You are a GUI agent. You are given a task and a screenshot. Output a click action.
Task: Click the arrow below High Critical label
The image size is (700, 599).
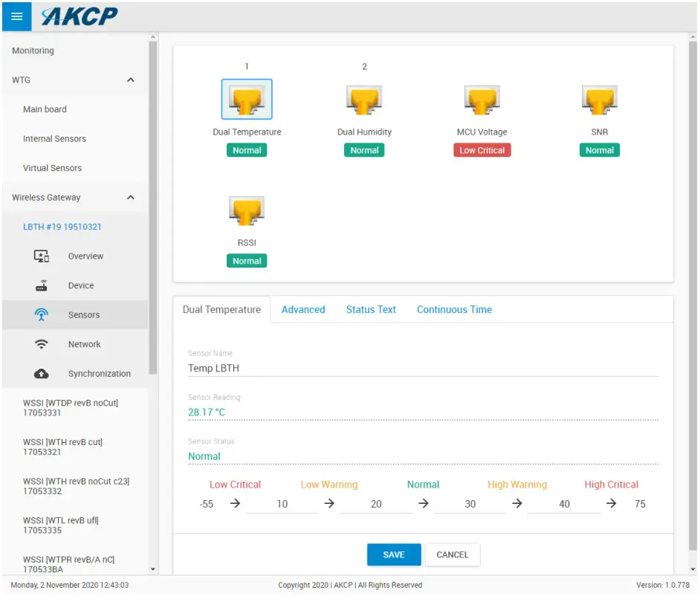click(611, 503)
